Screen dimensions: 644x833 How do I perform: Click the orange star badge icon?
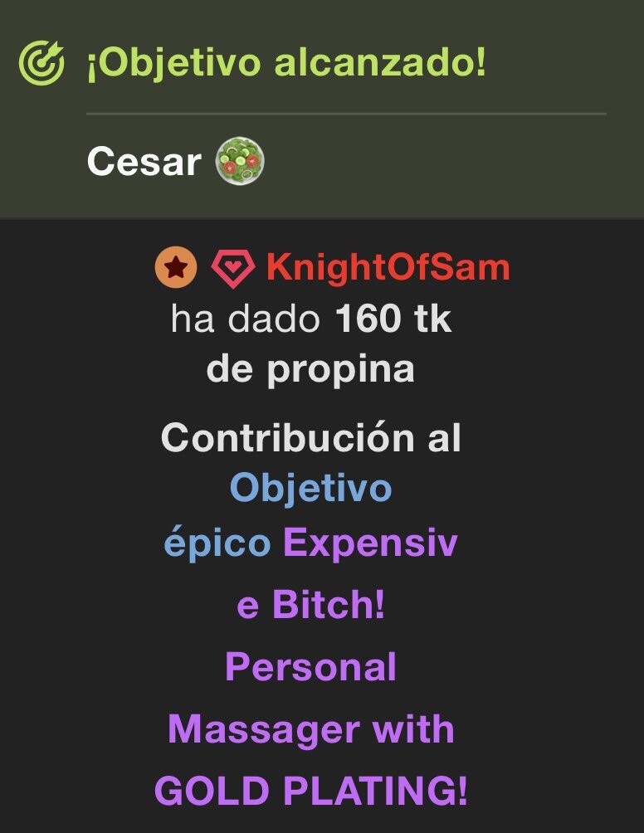[176, 267]
